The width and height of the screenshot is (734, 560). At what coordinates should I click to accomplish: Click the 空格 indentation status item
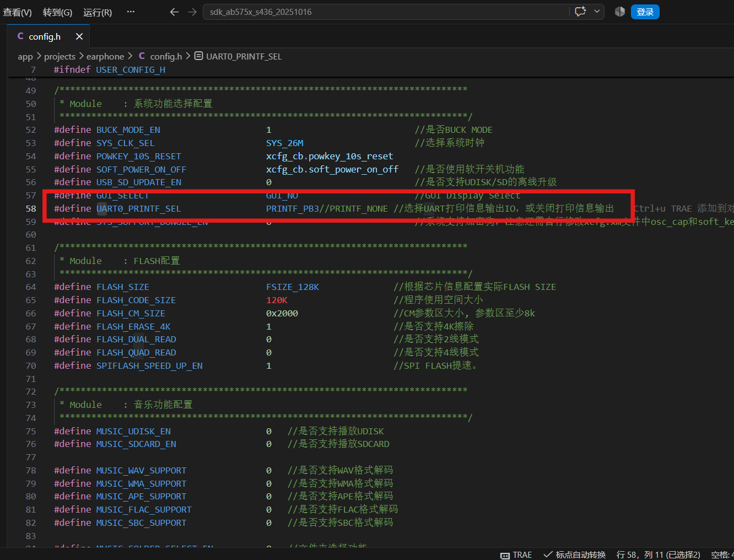pyautogui.click(x=722, y=554)
